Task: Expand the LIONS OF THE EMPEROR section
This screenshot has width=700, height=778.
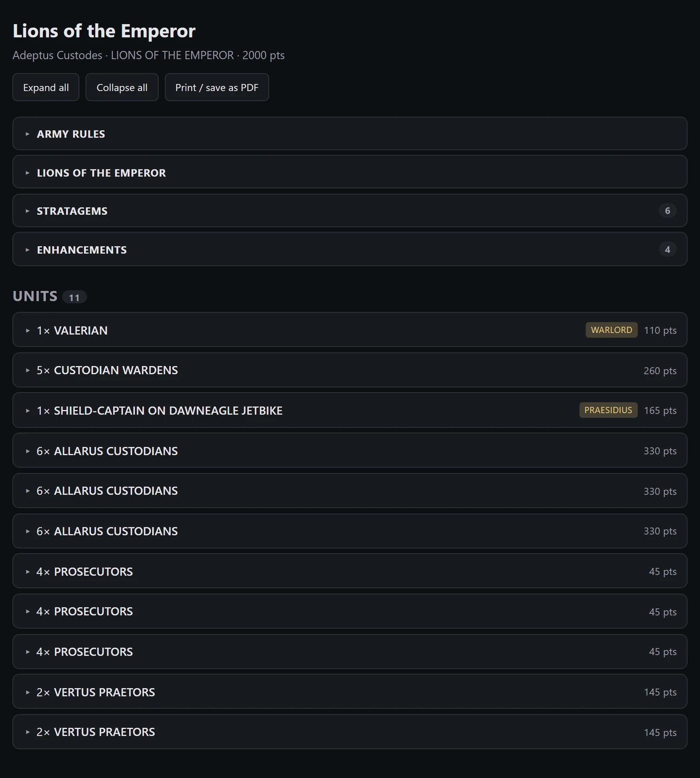Action: [350, 172]
